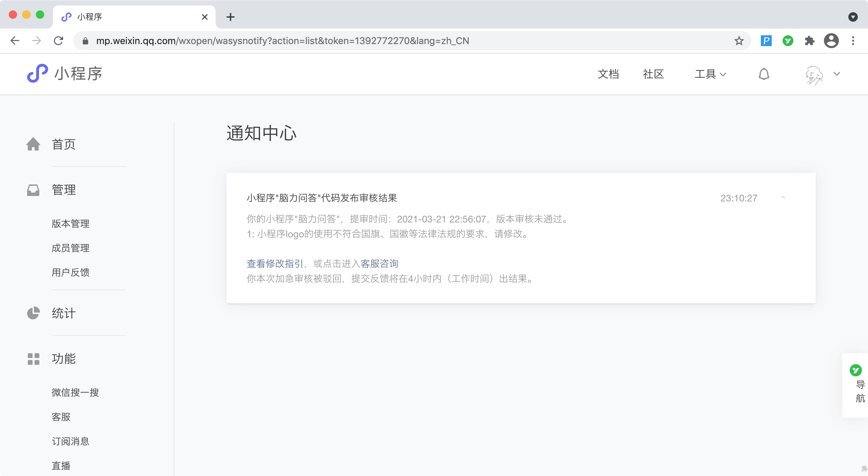Open the 文档 link in header
This screenshot has width=868, height=476.
tap(608, 74)
